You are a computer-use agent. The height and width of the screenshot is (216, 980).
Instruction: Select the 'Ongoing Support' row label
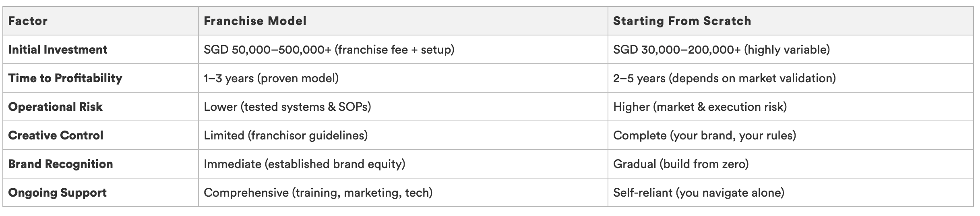tap(57, 193)
